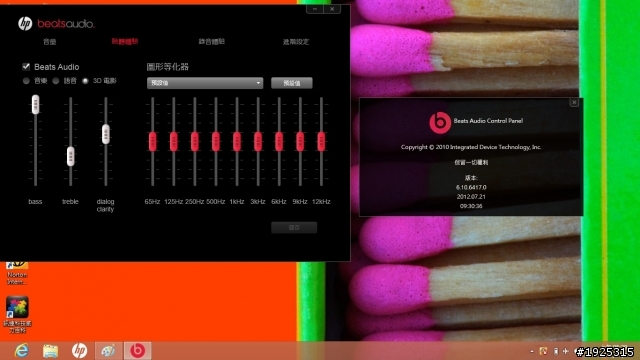The height and width of the screenshot is (360, 640).
Task: Click the 'treble' label
Action: point(70,202)
